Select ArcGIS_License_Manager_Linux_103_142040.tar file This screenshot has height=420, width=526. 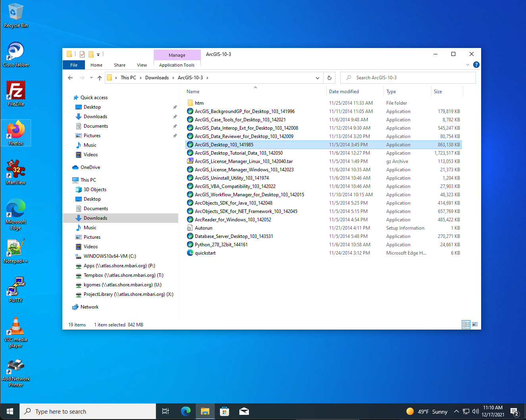[244, 161]
